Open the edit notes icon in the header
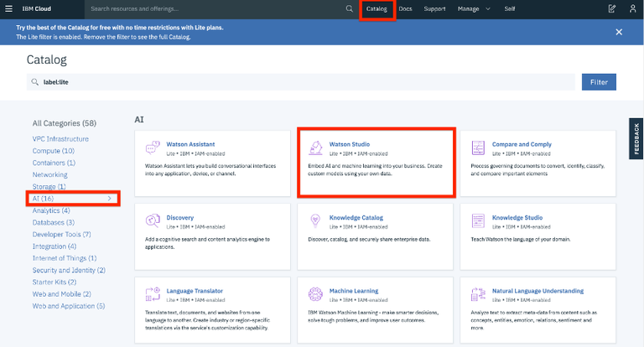Screen dimensions: 644x347 612,8
